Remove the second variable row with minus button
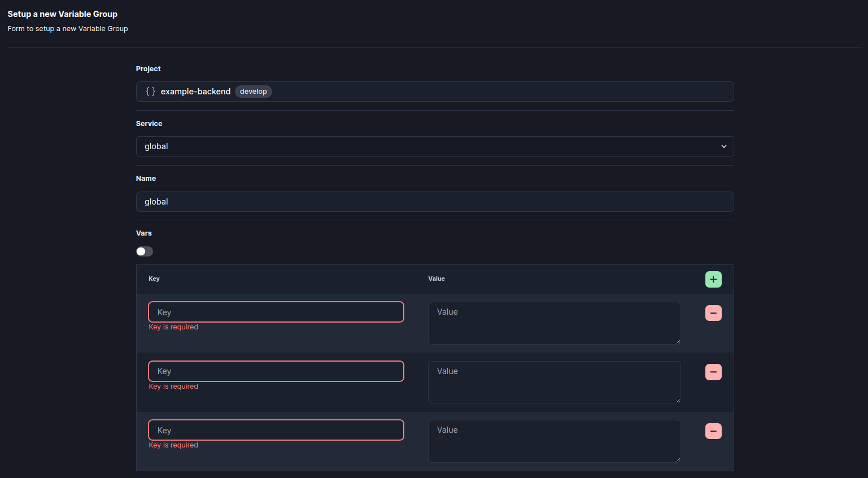The height and width of the screenshot is (478, 868). [713, 372]
